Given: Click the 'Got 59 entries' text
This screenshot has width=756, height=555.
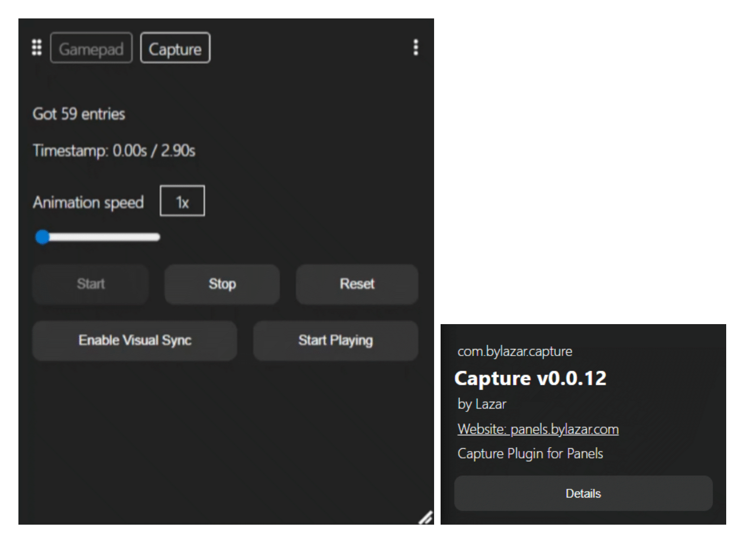Looking at the screenshot, I should 79,114.
